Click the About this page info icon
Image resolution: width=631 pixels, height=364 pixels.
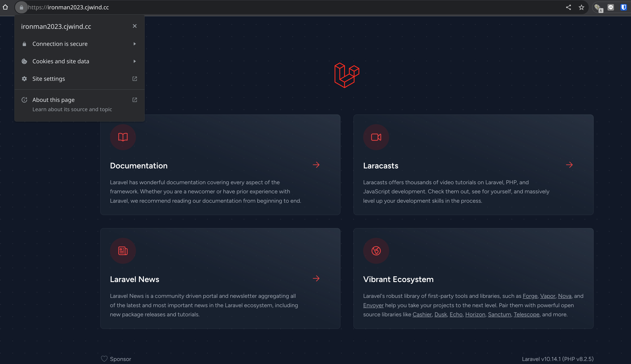[x=24, y=100]
